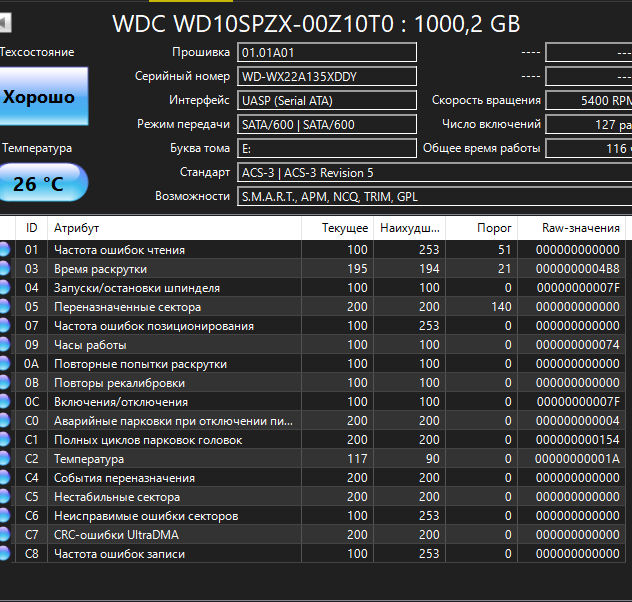
Task: Select the Полных циклов парковок головок row
Action: click(313, 440)
